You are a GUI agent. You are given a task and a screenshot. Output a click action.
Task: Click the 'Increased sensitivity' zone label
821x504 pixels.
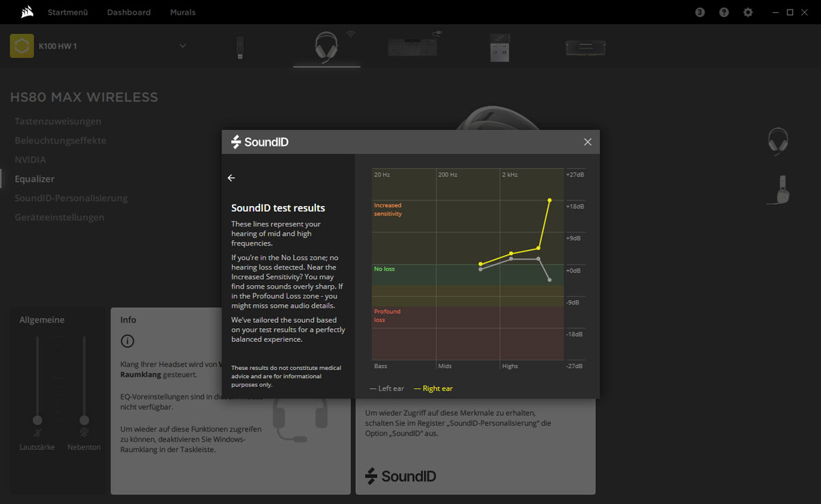pyautogui.click(x=388, y=209)
